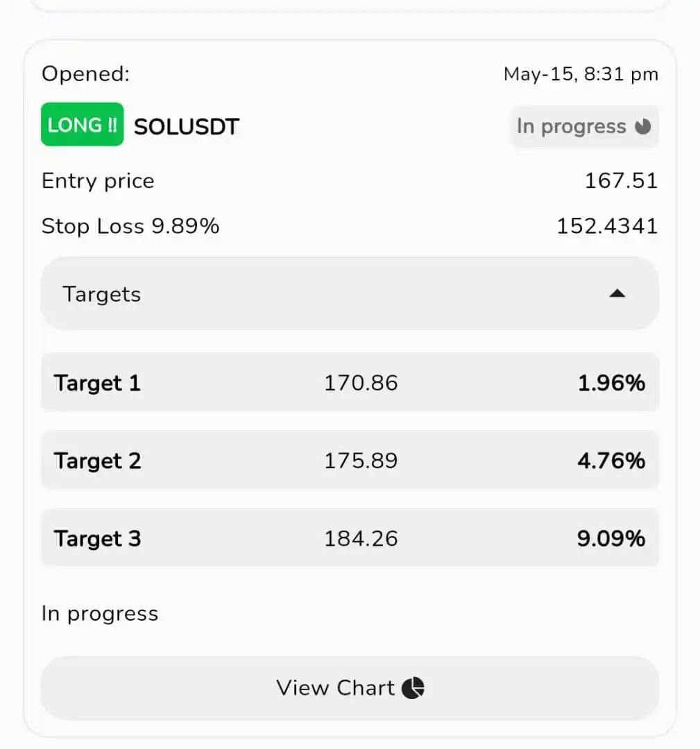The width and height of the screenshot is (700, 749).
Task: Select the Target 1 row
Action: pyautogui.click(x=350, y=382)
